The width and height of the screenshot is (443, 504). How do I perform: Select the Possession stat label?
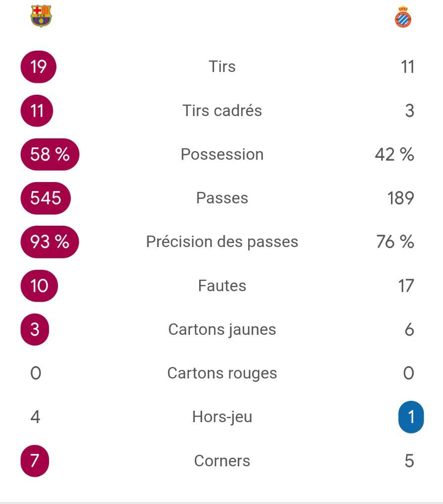(x=222, y=154)
